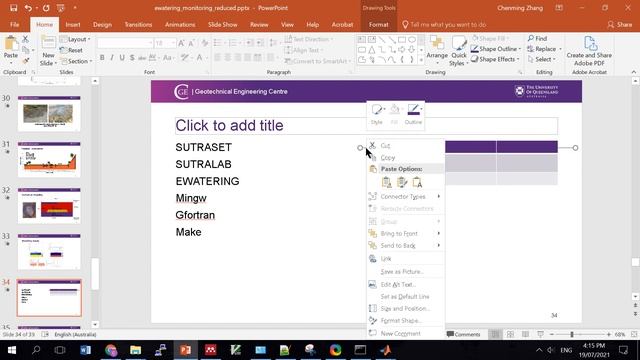Image resolution: width=640 pixels, height=360 pixels.
Task: Switch to the Animations tab
Action: point(180,24)
